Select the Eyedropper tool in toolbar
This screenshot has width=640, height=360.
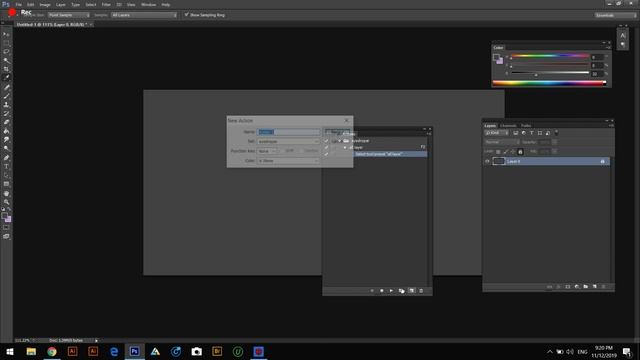(6, 78)
